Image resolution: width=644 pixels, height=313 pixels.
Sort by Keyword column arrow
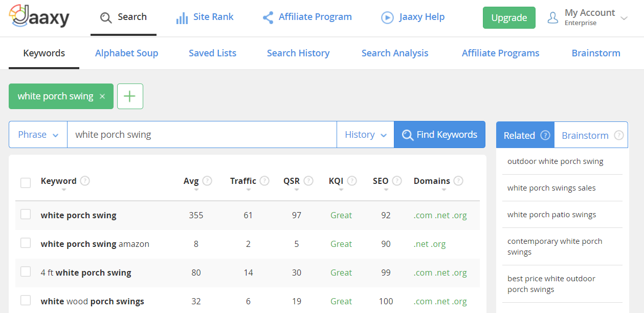pos(64,190)
